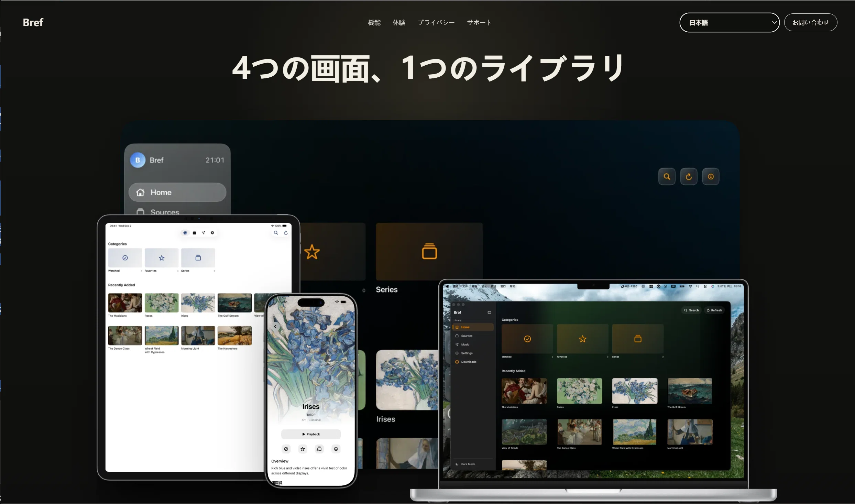Open the Roses thumbnail on the iPad
This screenshot has height=504, width=855.
tap(162, 303)
